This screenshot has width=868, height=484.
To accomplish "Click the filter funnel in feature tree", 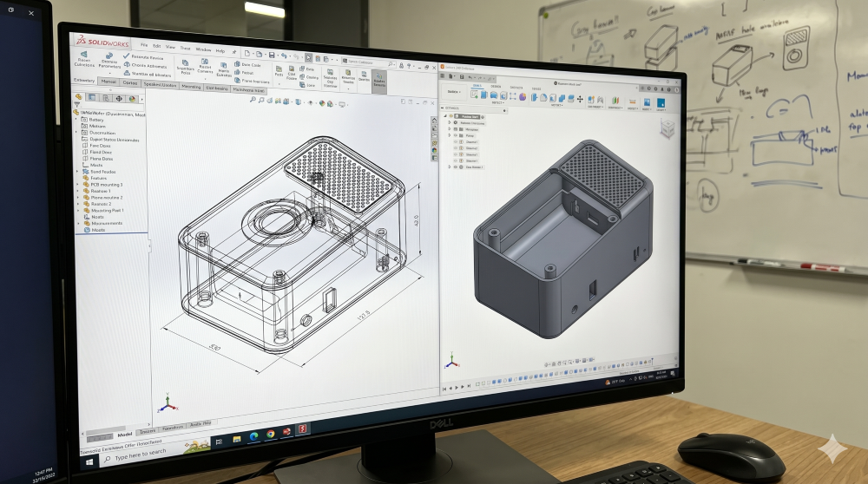I will coord(77,105).
